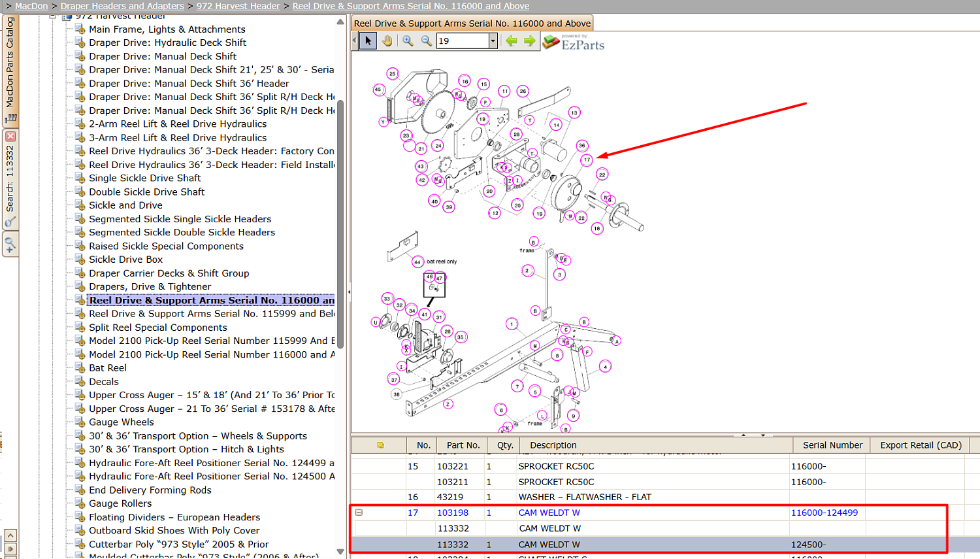Activate the hand pan tool
This screenshot has height=559, width=980.
point(387,41)
